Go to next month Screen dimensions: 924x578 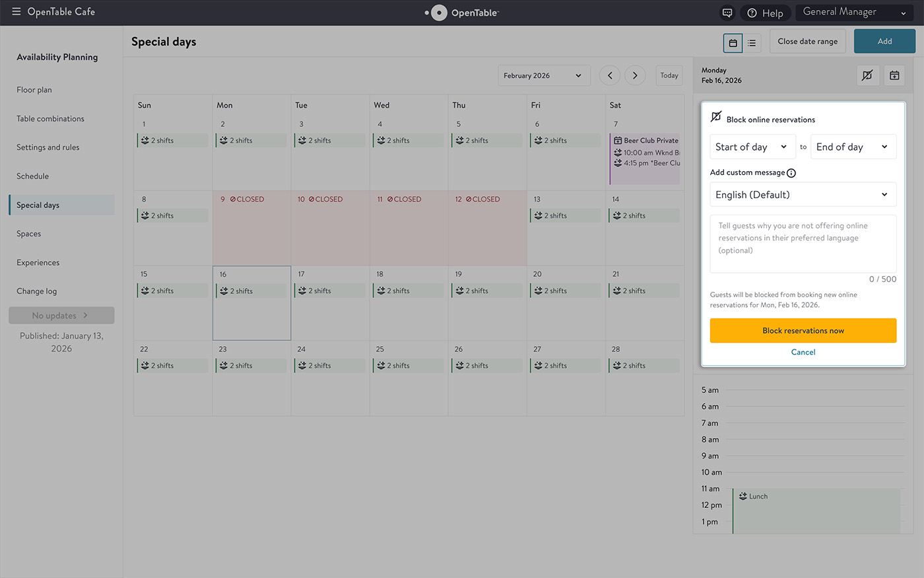pos(635,75)
